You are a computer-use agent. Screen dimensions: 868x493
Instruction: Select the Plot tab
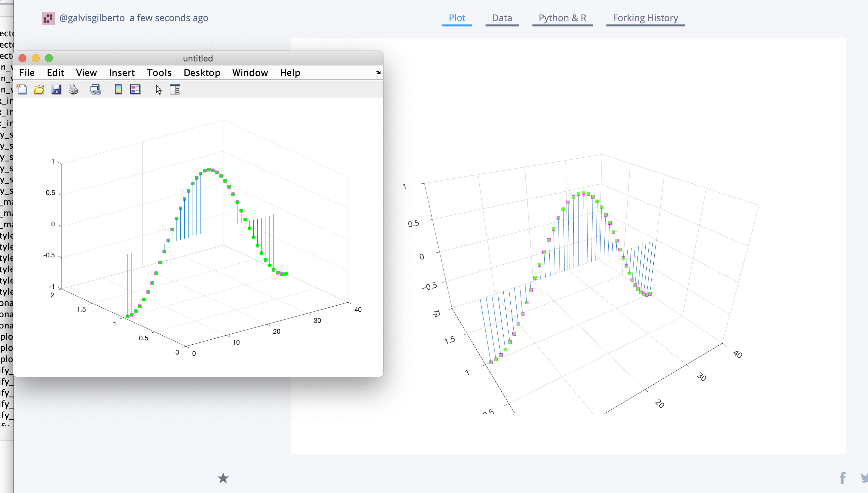point(457,18)
